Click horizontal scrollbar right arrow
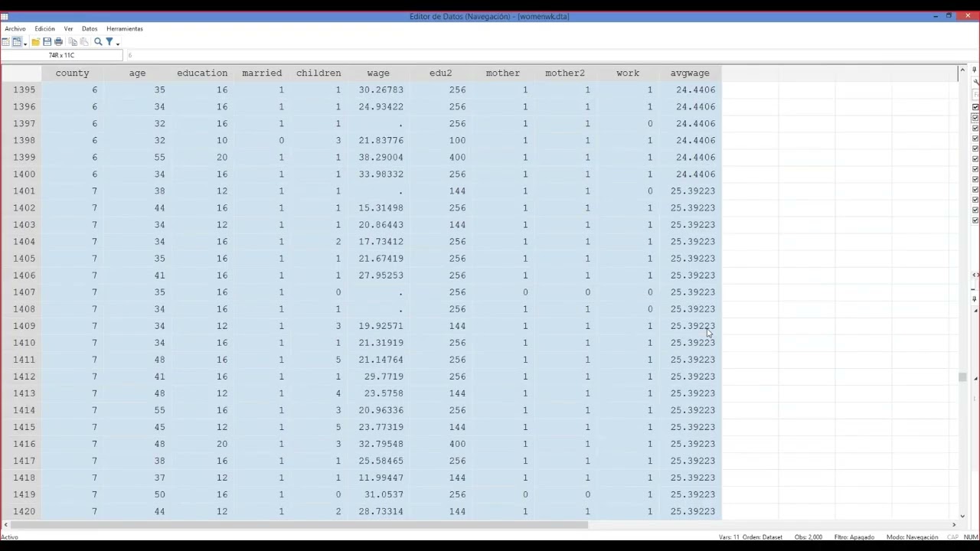This screenshot has height=551, width=980. pyautogui.click(x=954, y=525)
